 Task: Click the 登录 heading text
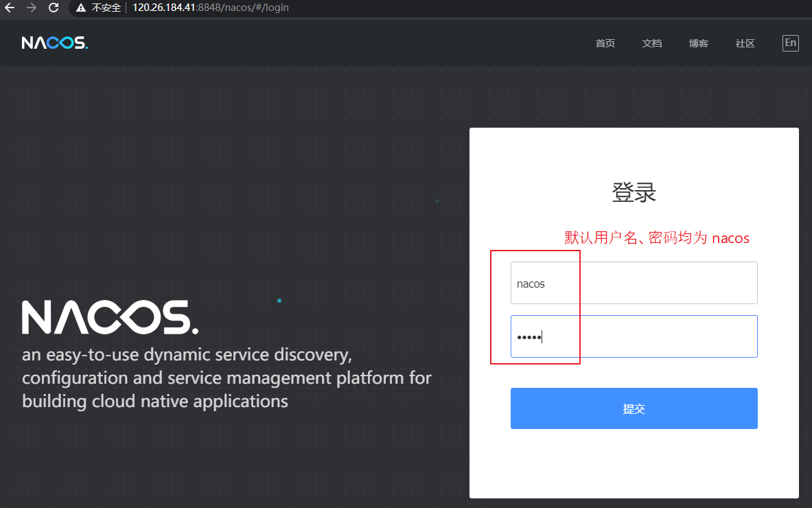(634, 193)
